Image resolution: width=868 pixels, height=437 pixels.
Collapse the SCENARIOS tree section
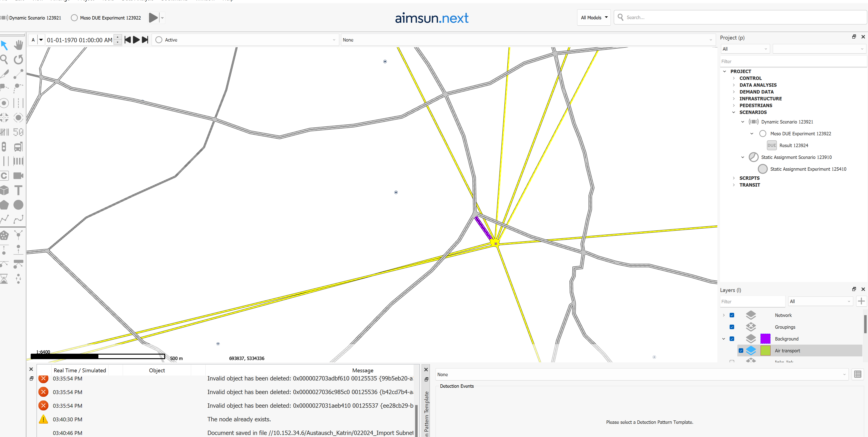click(x=733, y=112)
